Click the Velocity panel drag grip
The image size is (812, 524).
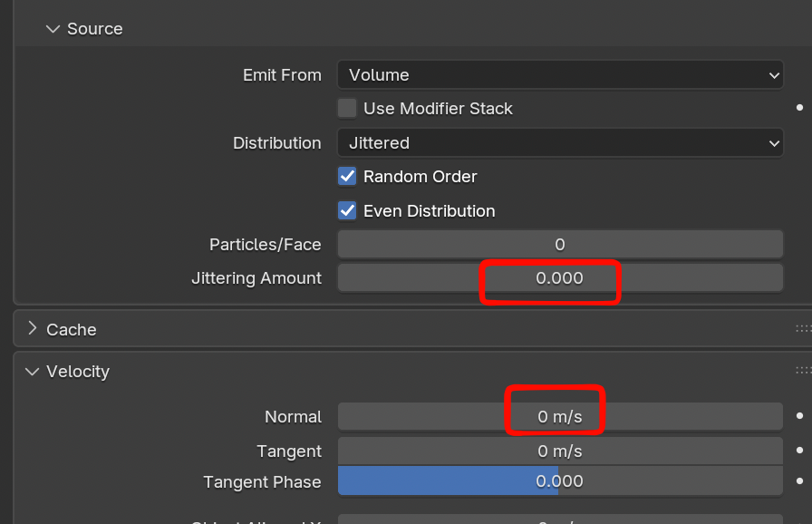click(803, 371)
